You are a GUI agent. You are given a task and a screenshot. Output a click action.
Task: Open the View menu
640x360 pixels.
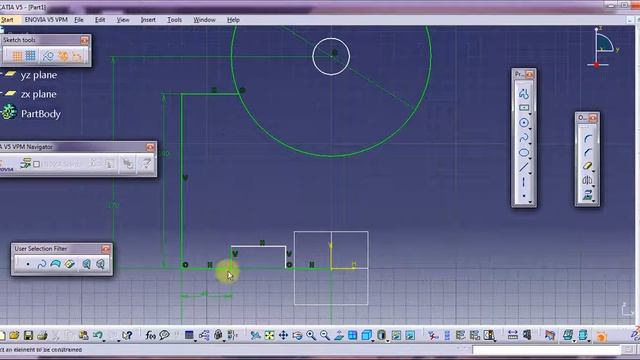coord(123,20)
